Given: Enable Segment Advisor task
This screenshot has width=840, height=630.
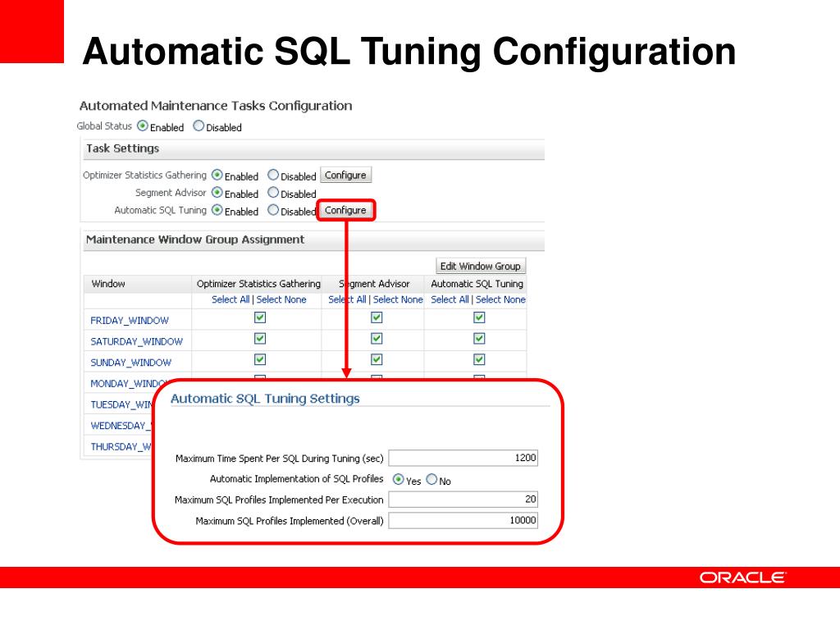Looking at the screenshot, I should click(217, 192).
